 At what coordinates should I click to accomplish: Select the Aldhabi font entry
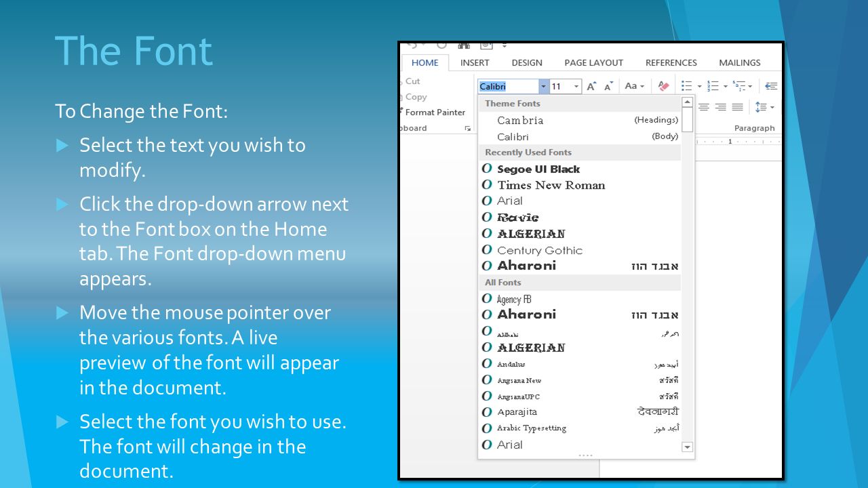click(579, 331)
